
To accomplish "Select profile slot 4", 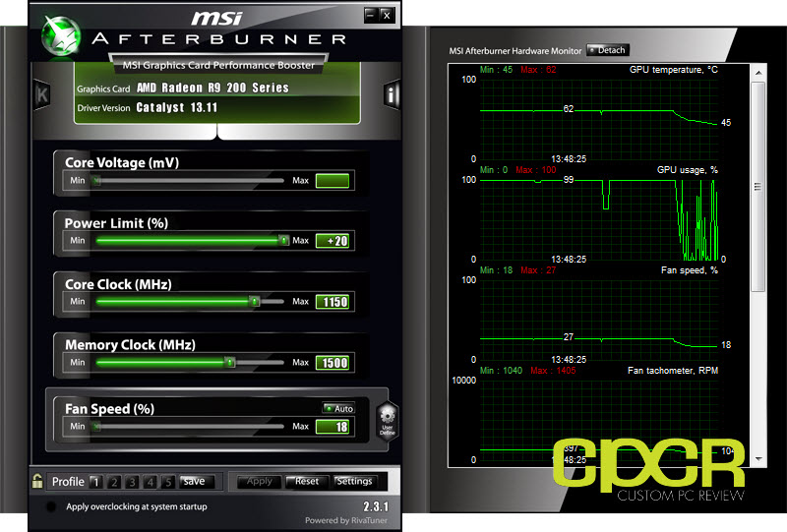I will (151, 482).
